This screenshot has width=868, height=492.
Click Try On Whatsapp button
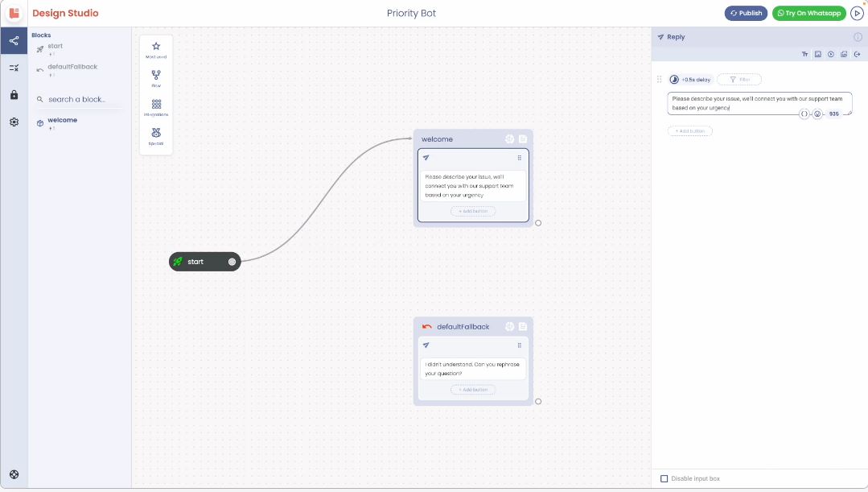tap(808, 14)
